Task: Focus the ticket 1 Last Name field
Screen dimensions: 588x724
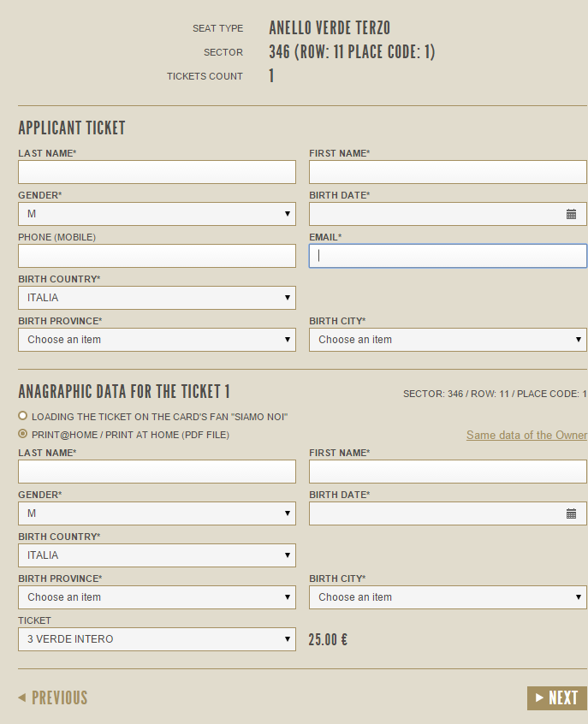Action: pos(157,472)
